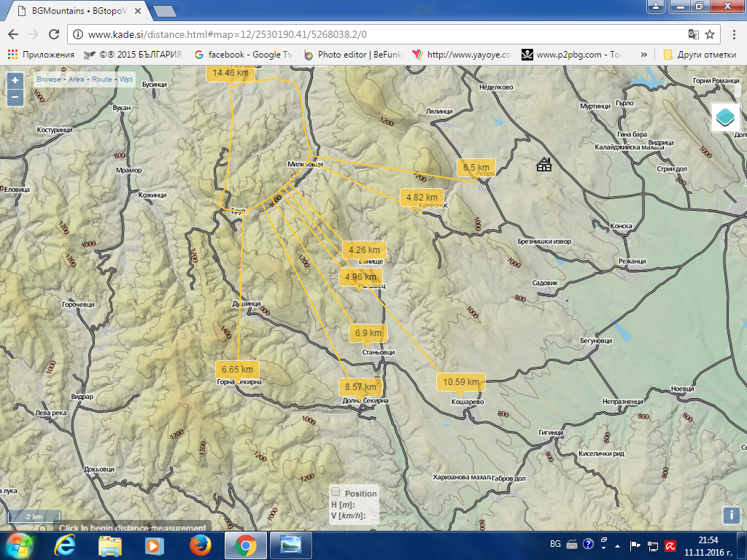Viewport: 747px width, 560px height.
Task: Go back to previous page
Action: (13, 34)
